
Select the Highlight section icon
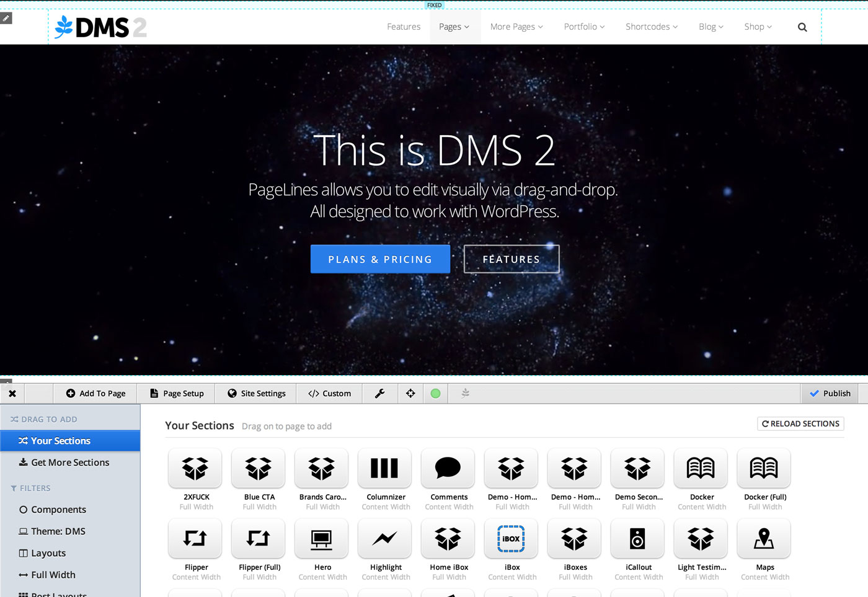coord(385,538)
